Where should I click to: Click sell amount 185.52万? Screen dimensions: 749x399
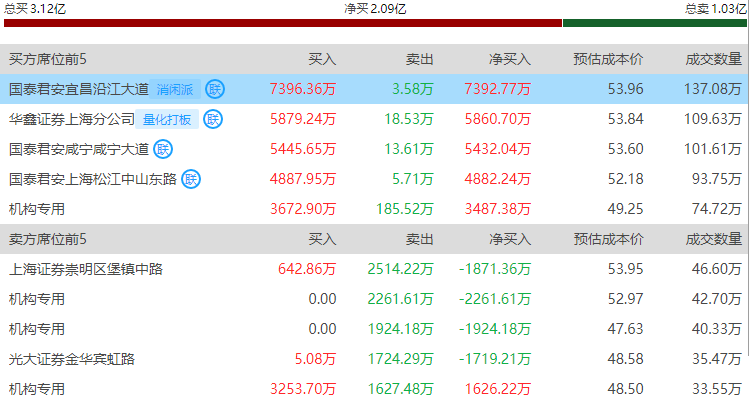coord(405,209)
